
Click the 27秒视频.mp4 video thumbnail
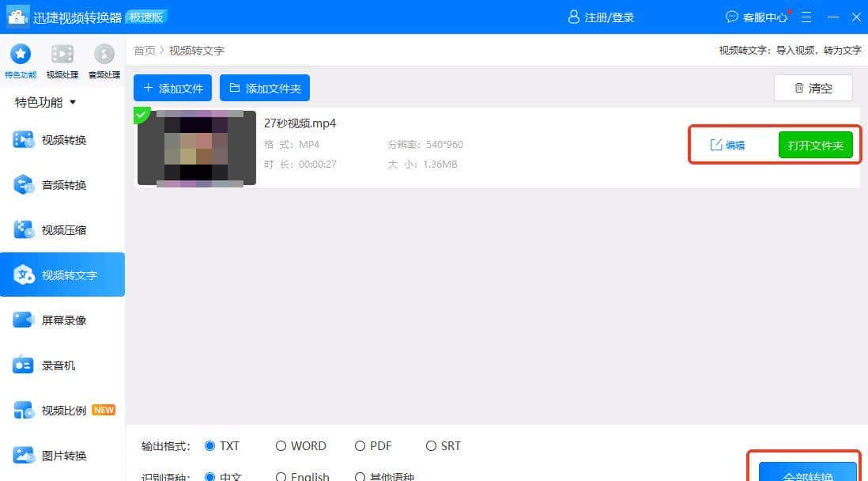pyautogui.click(x=196, y=149)
